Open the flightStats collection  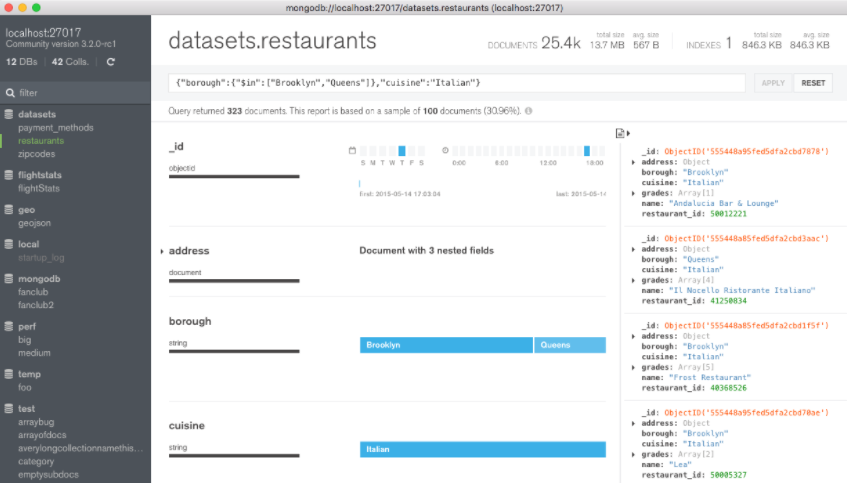click(39, 189)
